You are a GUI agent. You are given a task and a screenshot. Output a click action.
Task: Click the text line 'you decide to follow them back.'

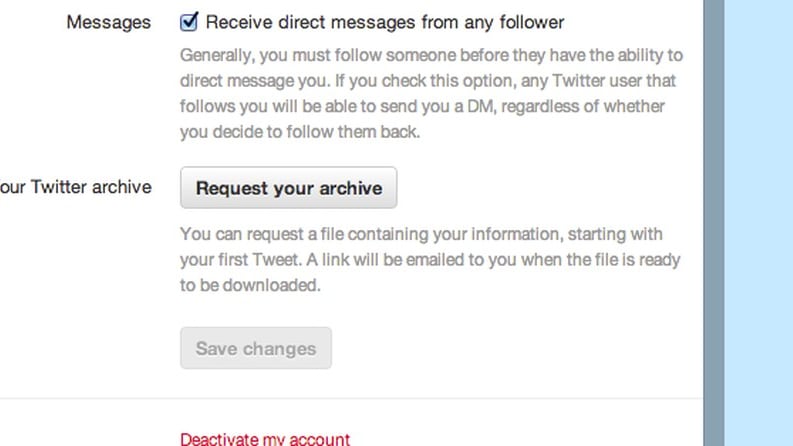(x=300, y=132)
